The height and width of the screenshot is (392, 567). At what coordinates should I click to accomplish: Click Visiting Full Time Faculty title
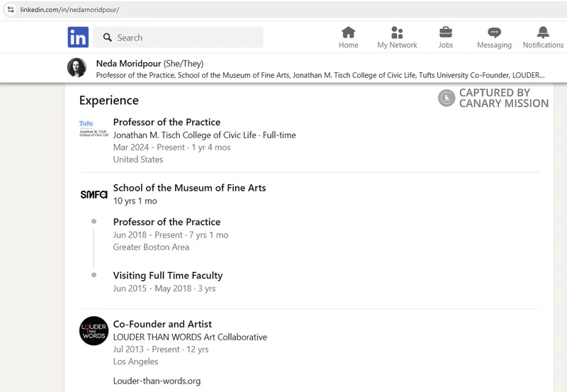point(168,276)
